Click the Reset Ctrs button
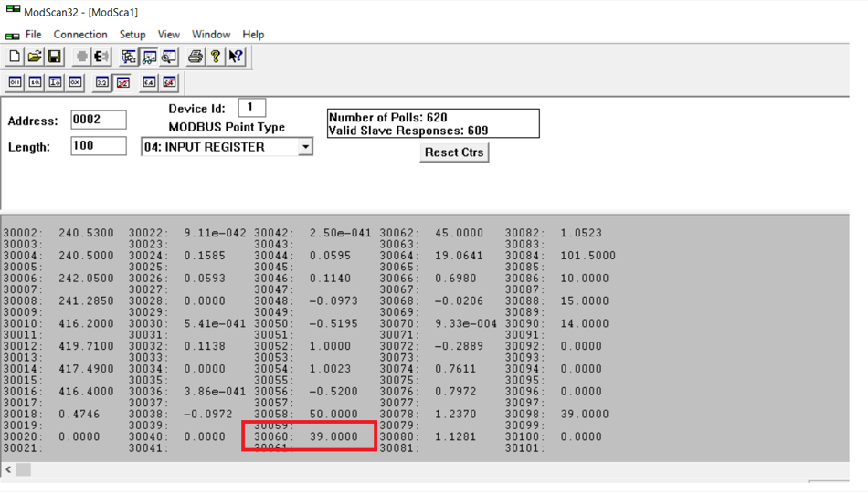The width and height of the screenshot is (868, 494). point(454,152)
